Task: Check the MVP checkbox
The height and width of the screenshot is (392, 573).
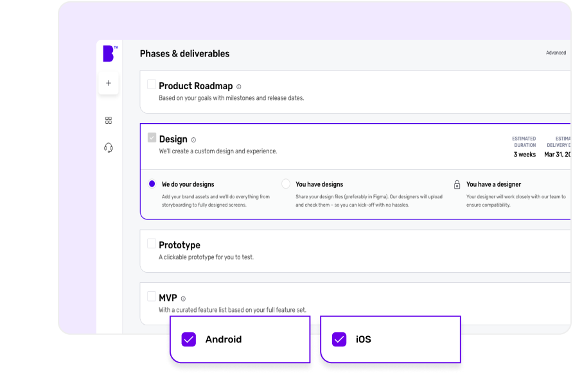Action: (x=152, y=296)
